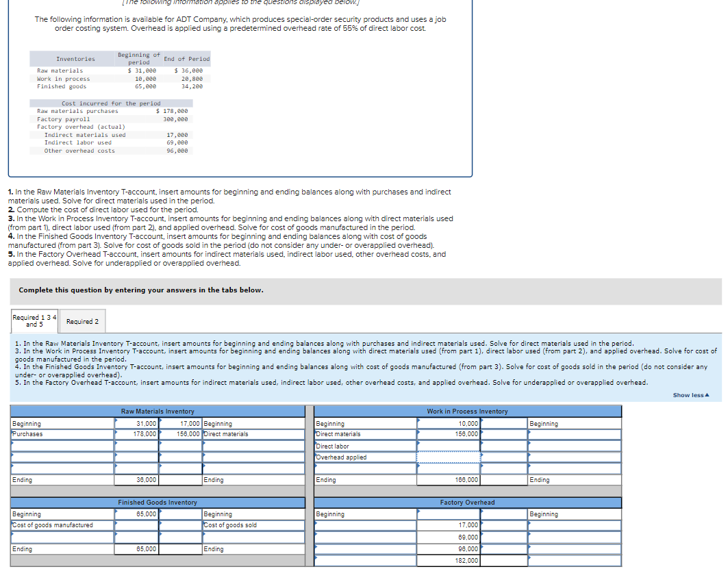Edit the 96,000 Factory Overhead debit field
This screenshot has width=728, height=569.
pos(449,549)
